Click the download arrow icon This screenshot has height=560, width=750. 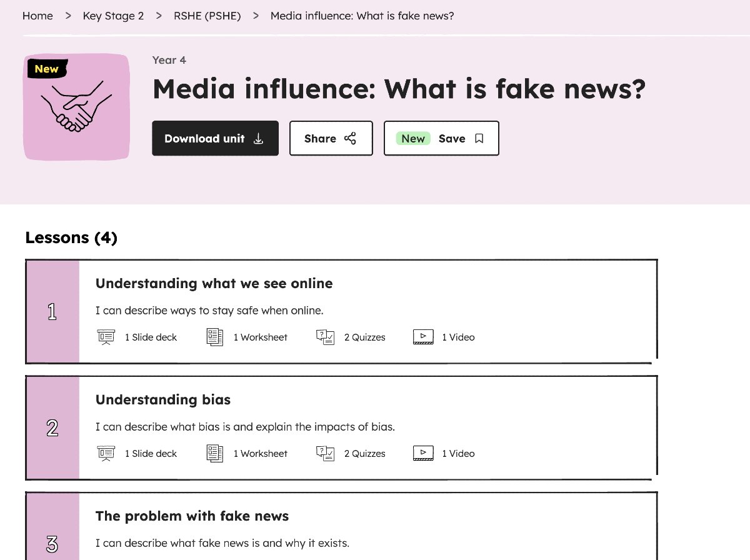click(x=258, y=139)
